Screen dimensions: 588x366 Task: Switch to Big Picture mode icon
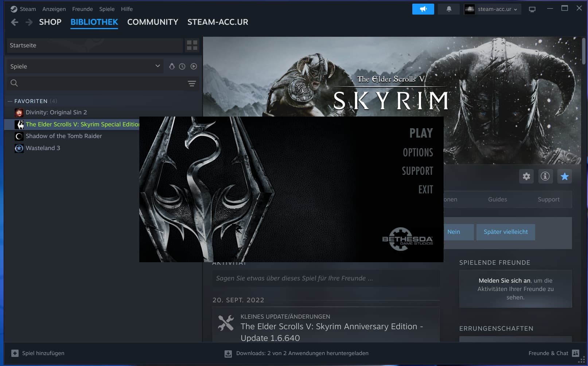point(532,9)
